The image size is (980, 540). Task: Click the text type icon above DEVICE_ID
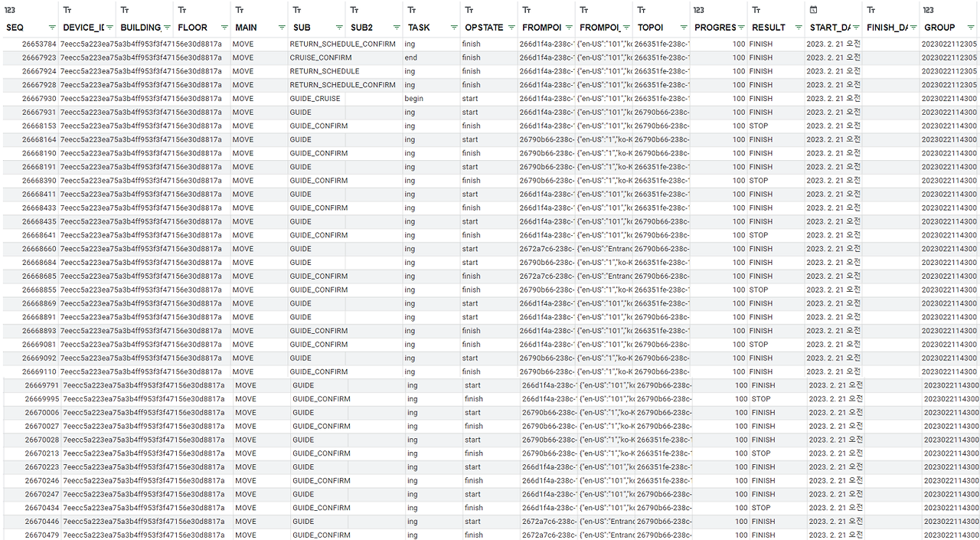click(67, 10)
